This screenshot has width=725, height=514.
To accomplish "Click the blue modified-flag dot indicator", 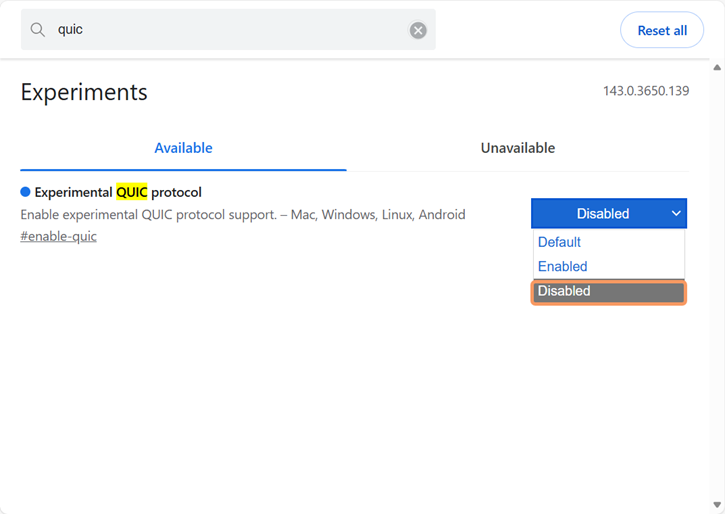I will (25, 192).
